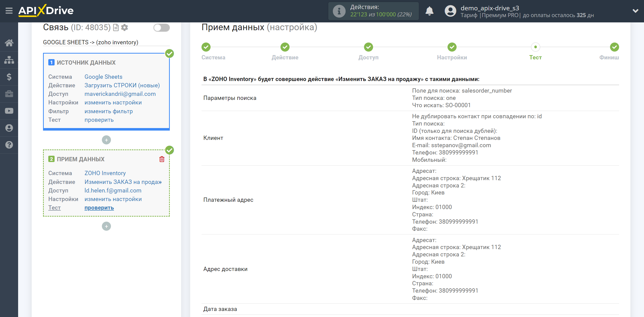Click the copy connection document icon
The width and height of the screenshot is (644, 317).
116,27
